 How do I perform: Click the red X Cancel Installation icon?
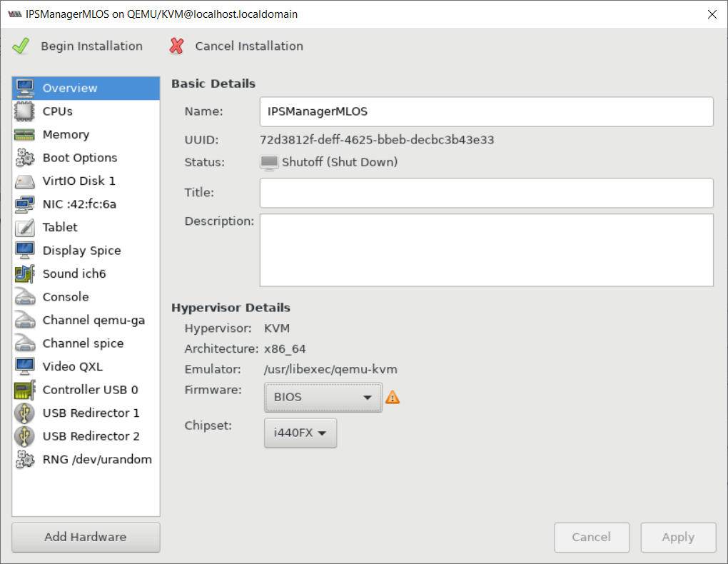tap(176, 46)
